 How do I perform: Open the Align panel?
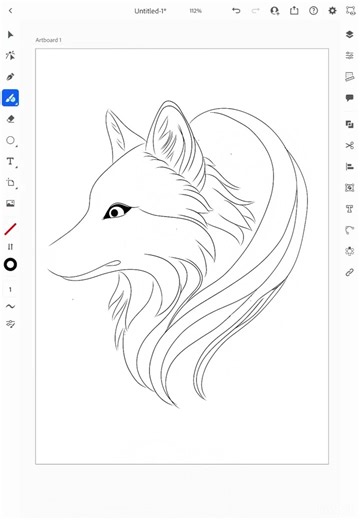click(x=349, y=166)
